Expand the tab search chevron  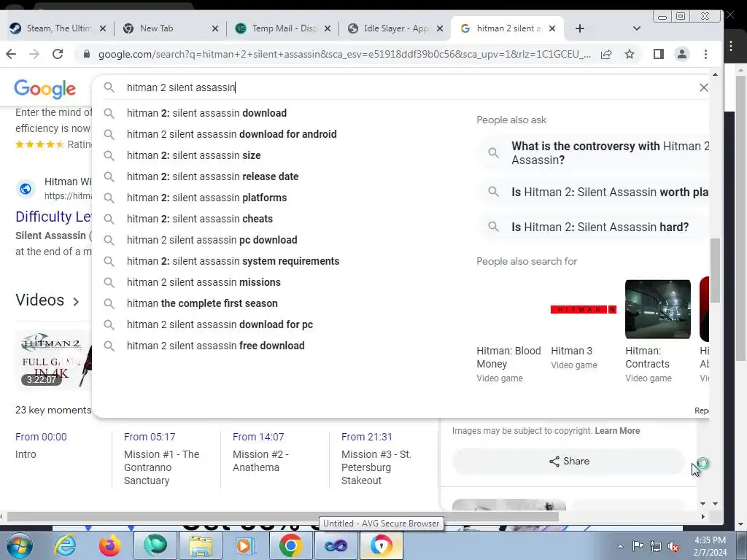click(636, 28)
